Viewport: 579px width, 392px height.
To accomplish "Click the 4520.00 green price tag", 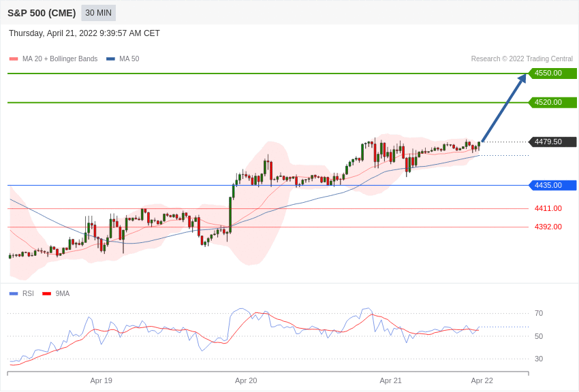I will (x=553, y=102).
